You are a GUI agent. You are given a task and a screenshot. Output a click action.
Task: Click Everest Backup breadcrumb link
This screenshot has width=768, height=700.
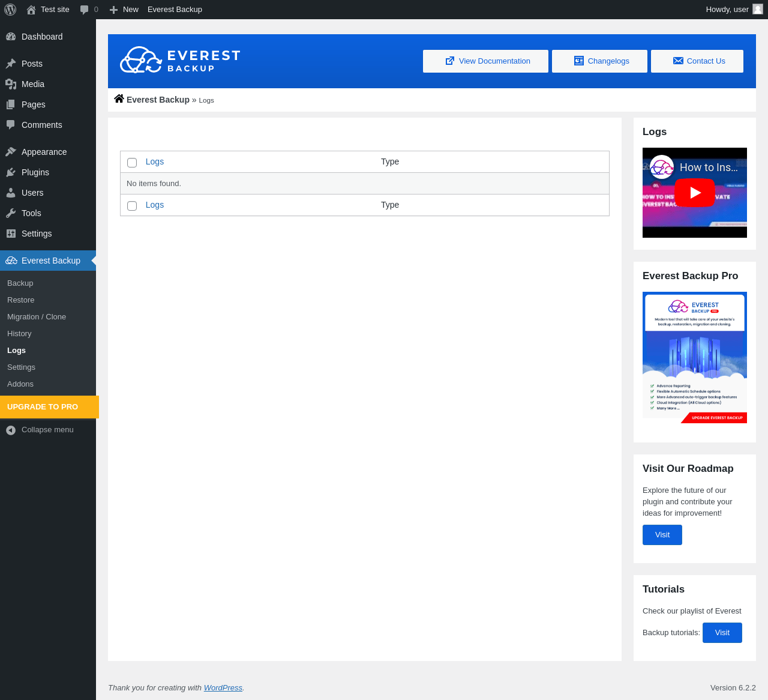click(x=158, y=100)
